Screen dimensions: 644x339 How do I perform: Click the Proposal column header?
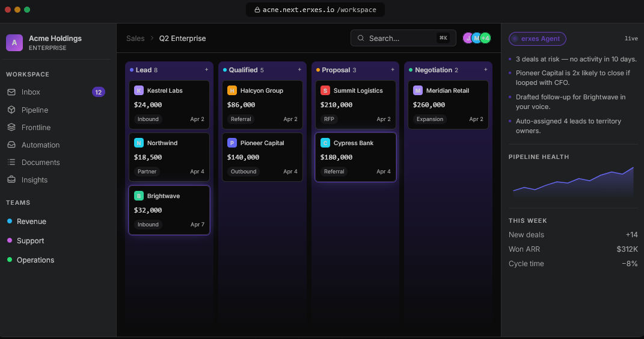[355, 70]
